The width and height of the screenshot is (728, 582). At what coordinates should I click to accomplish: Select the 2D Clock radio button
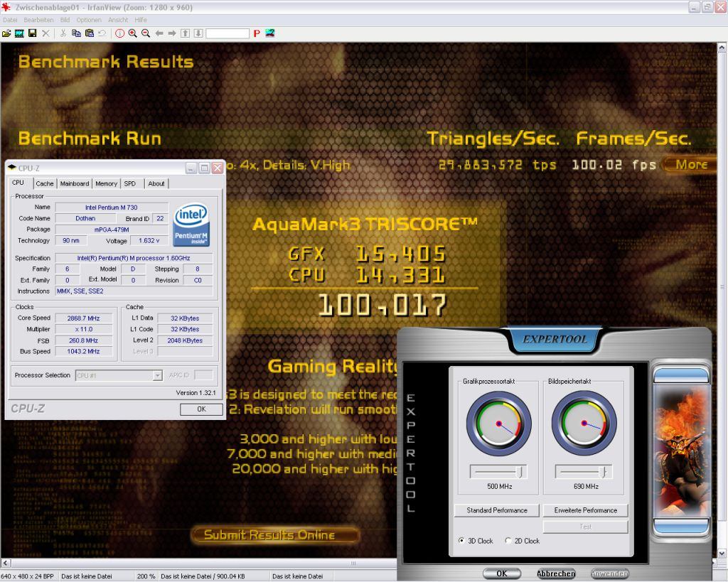coord(508,541)
